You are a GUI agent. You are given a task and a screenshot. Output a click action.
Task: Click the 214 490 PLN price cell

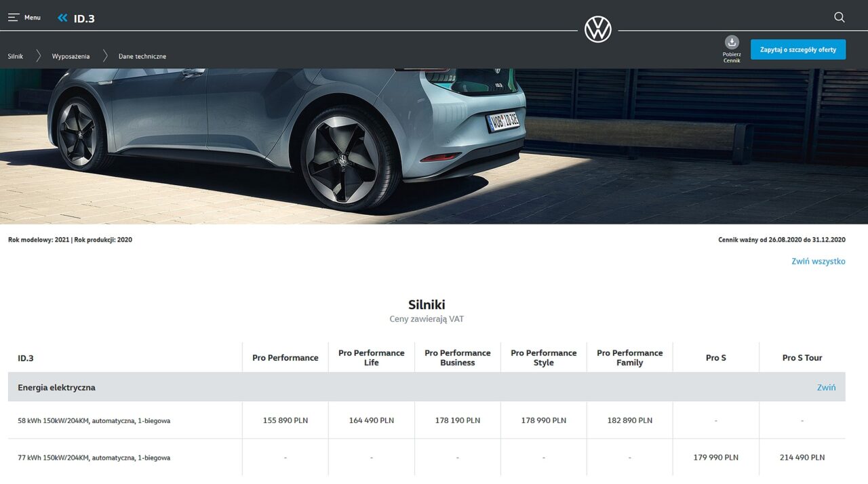tap(802, 458)
